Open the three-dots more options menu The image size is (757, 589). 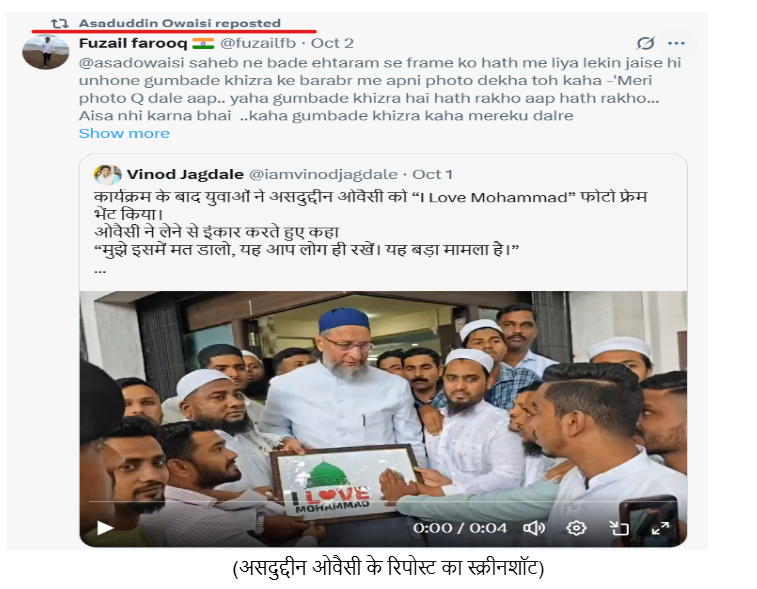click(676, 43)
